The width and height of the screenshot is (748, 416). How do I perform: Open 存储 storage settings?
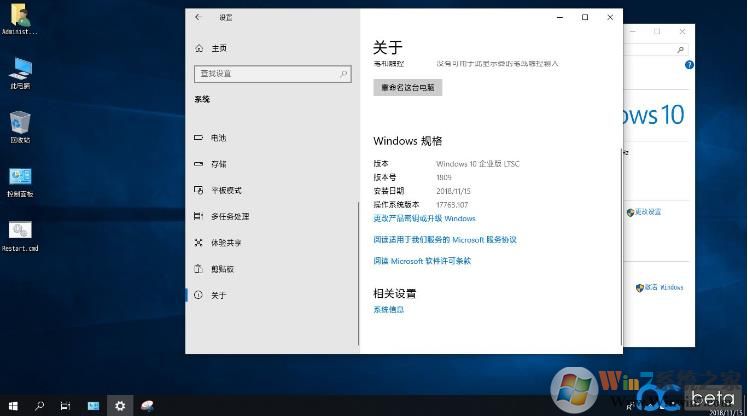[x=217, y=164]
